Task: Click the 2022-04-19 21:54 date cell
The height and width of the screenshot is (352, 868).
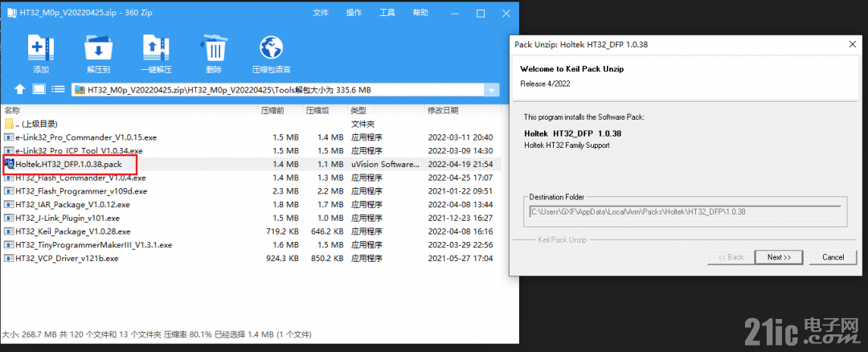Action: [461, 165]
